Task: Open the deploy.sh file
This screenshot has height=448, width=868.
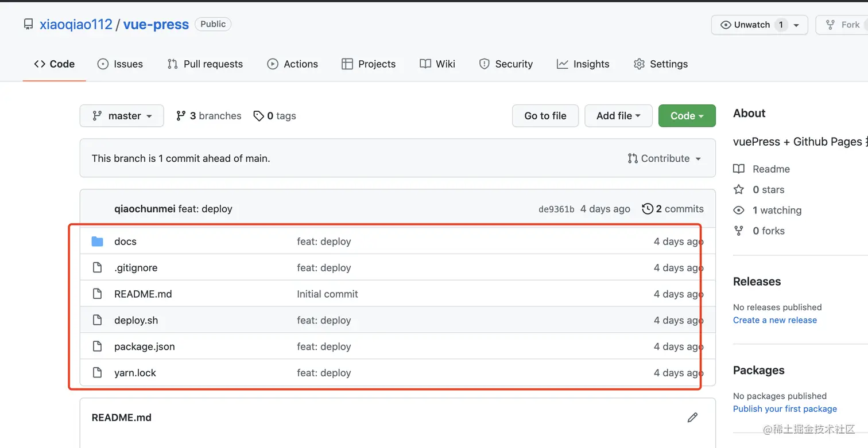Action: [136, 320]
